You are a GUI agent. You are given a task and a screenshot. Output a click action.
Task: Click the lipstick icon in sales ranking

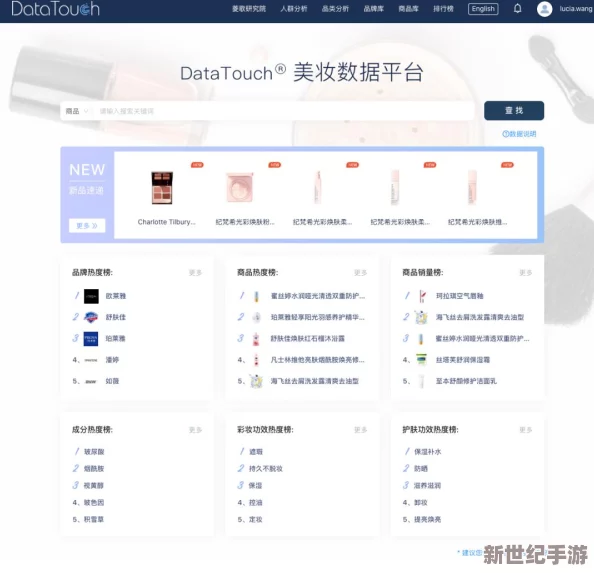click(422, 296)
